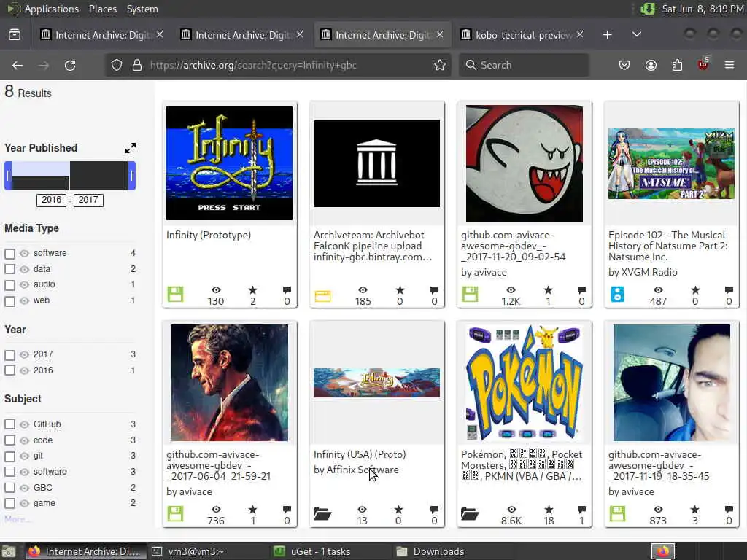This screenshot has width=747, height=560.
Task: Click collection folder icon on Infinity (USA) (Proto) card
Action: point(322,514)
